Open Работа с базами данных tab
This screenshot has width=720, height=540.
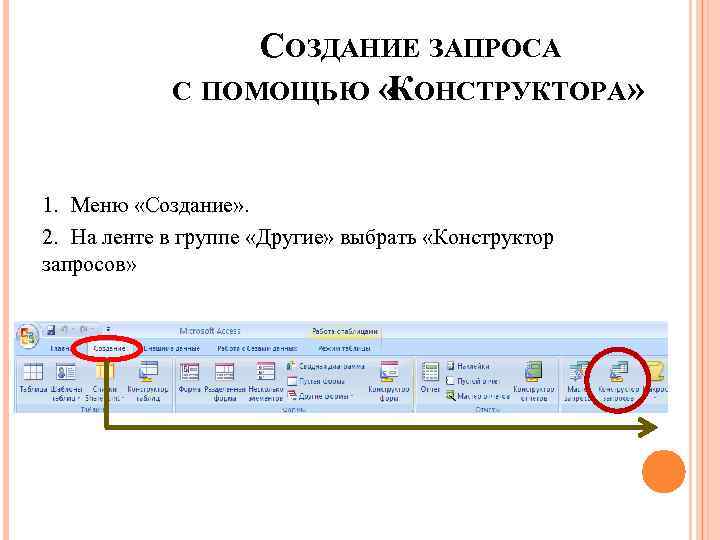click(257, 349)
